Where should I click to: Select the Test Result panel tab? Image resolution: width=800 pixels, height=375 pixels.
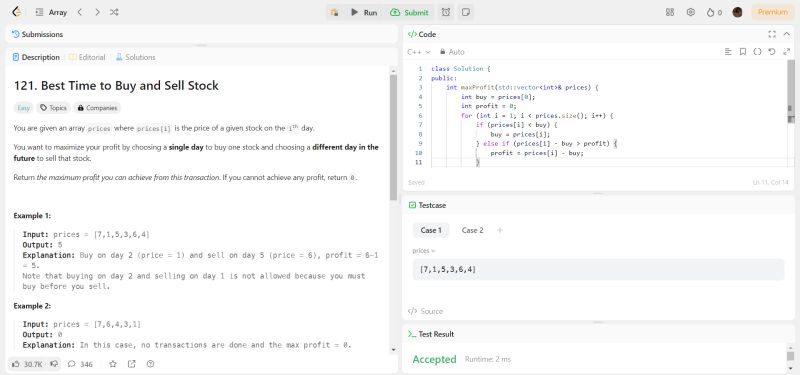click(431, 334)
